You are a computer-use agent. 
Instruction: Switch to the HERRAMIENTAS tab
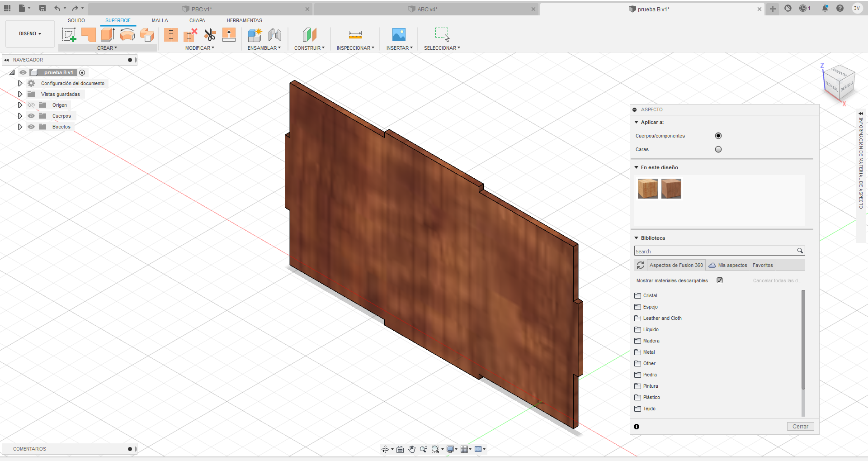pos(245,20)
